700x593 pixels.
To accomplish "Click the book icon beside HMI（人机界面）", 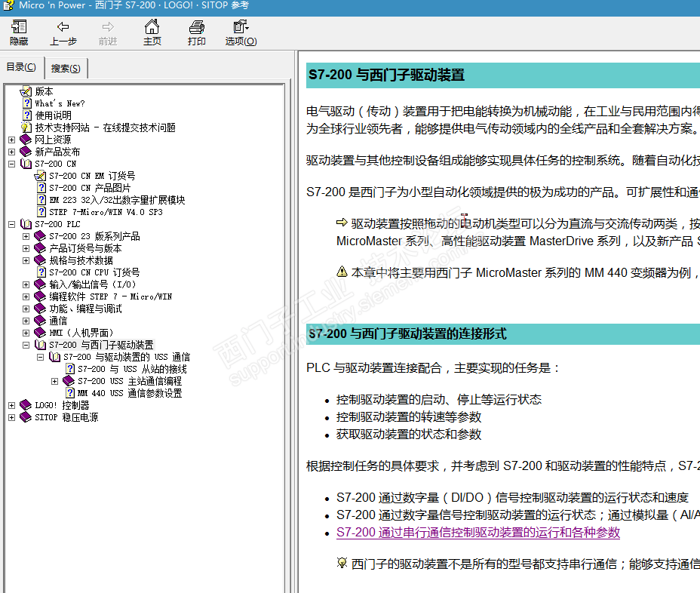I will (x=40, y=333).
